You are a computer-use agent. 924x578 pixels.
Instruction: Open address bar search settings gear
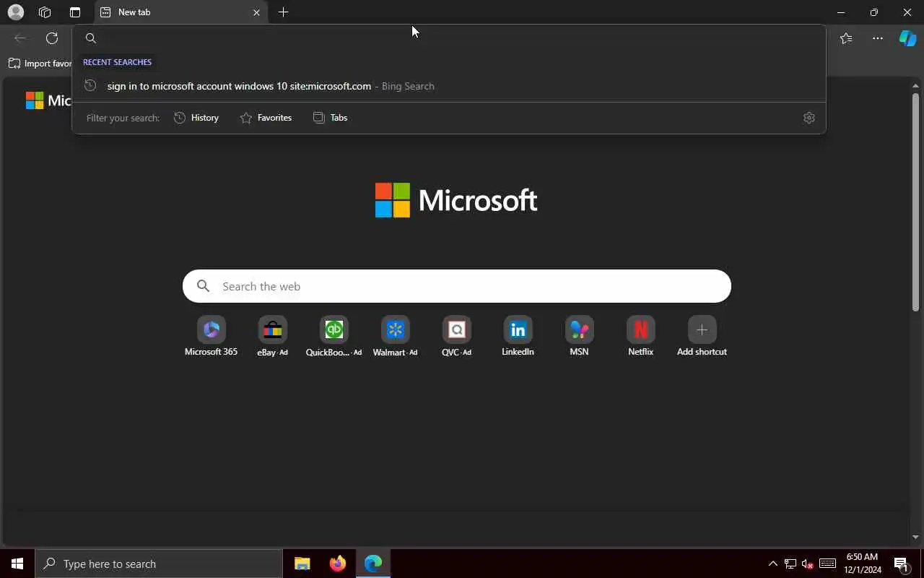pyautogui.click(x=809, y=118)
